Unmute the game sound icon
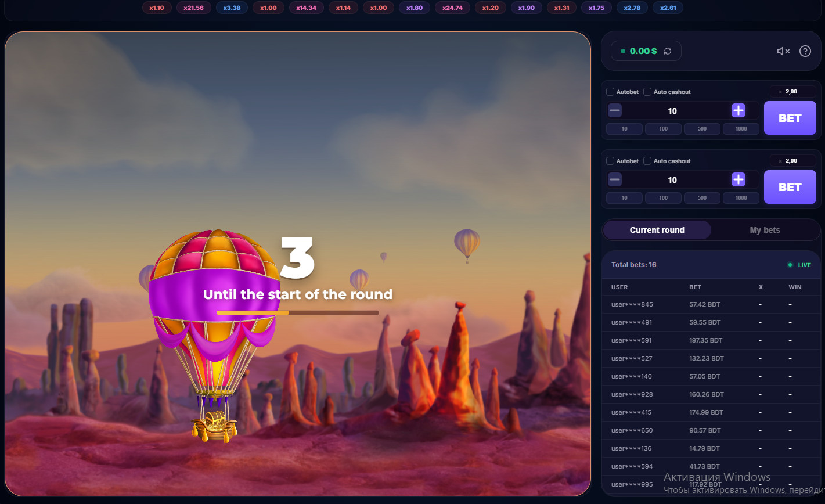Viewport: 825px width, 504px height. pos(783,51)
